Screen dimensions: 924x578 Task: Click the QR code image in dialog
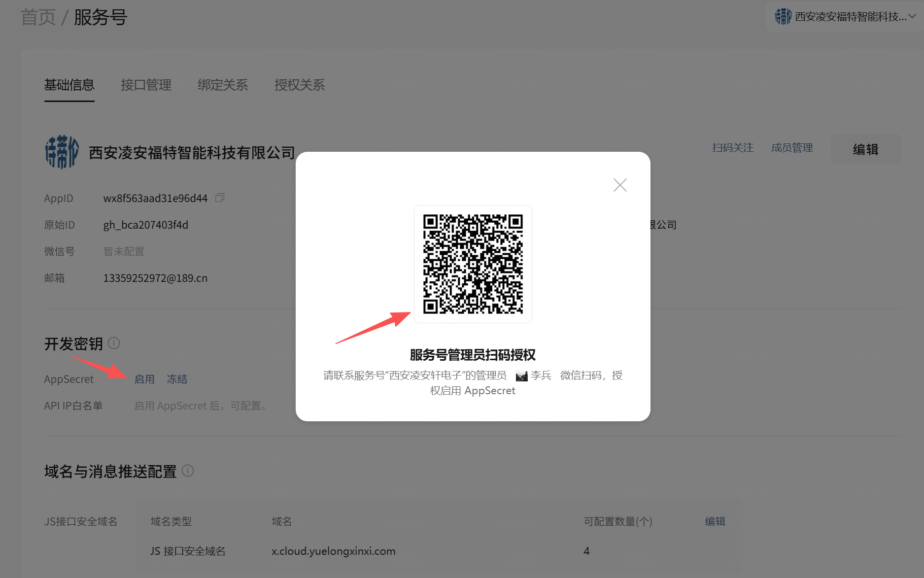[x=473, y=264]
